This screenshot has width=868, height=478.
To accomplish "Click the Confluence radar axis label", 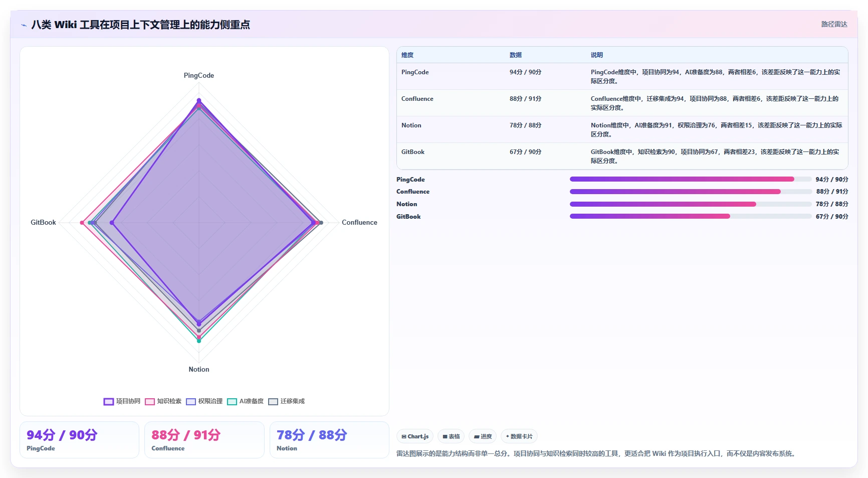I will pos(359,222).
